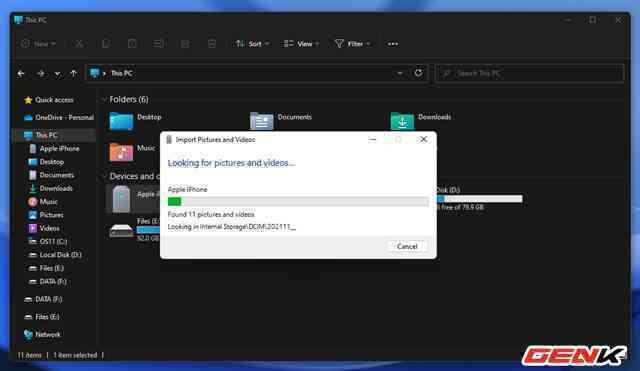Click the Delete trash icon in toolbar
Image resolution: width=640 pixels, height=371 pixels.
tap(212, 44)
